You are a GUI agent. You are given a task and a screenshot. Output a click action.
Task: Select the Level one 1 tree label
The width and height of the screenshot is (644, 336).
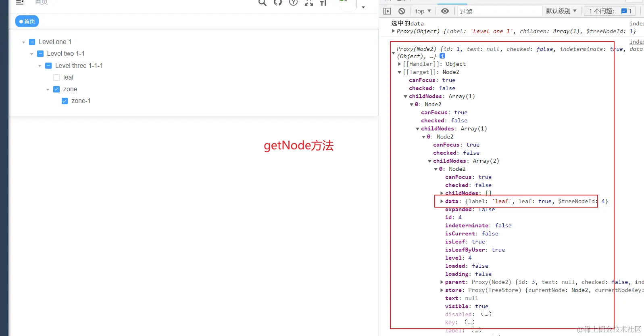point(55,42)
